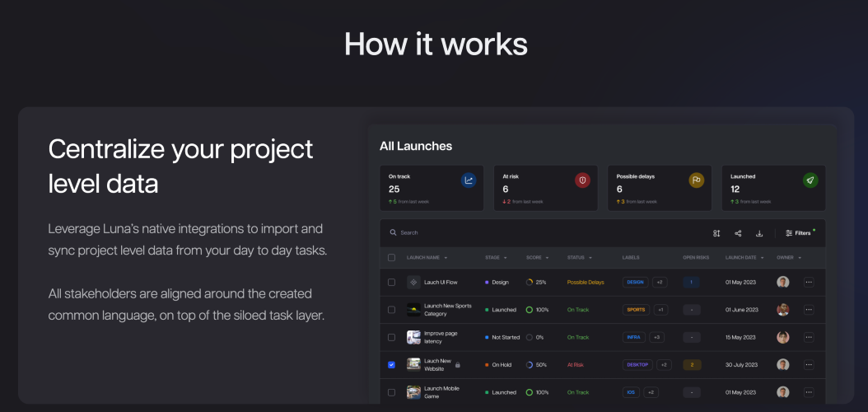
Task: Open more options for Improve page latency
Action: (809, 337)
